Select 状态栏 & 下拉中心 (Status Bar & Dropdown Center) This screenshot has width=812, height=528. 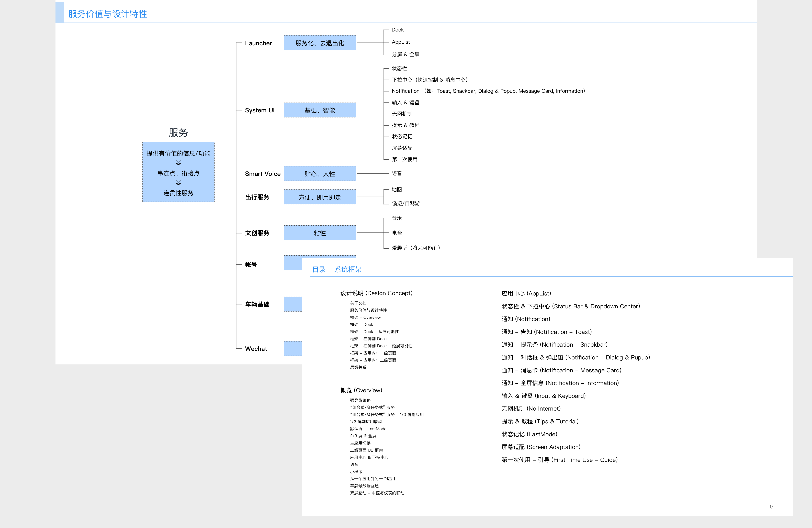coord(570,306)
